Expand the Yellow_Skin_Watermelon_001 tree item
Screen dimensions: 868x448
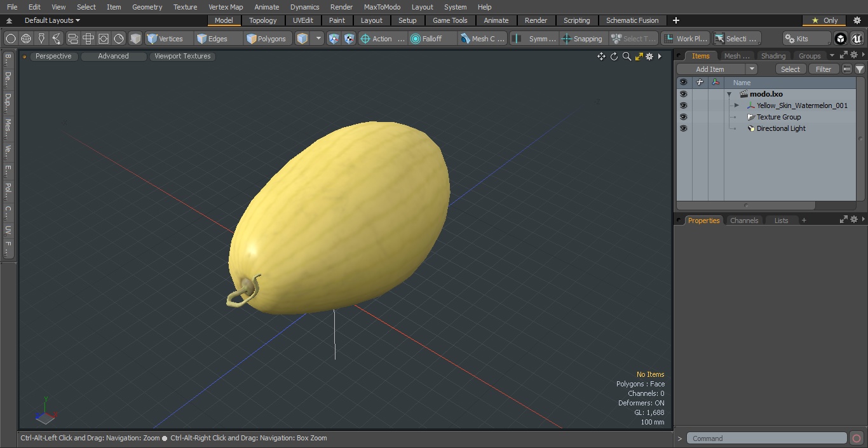coord(736,105)
